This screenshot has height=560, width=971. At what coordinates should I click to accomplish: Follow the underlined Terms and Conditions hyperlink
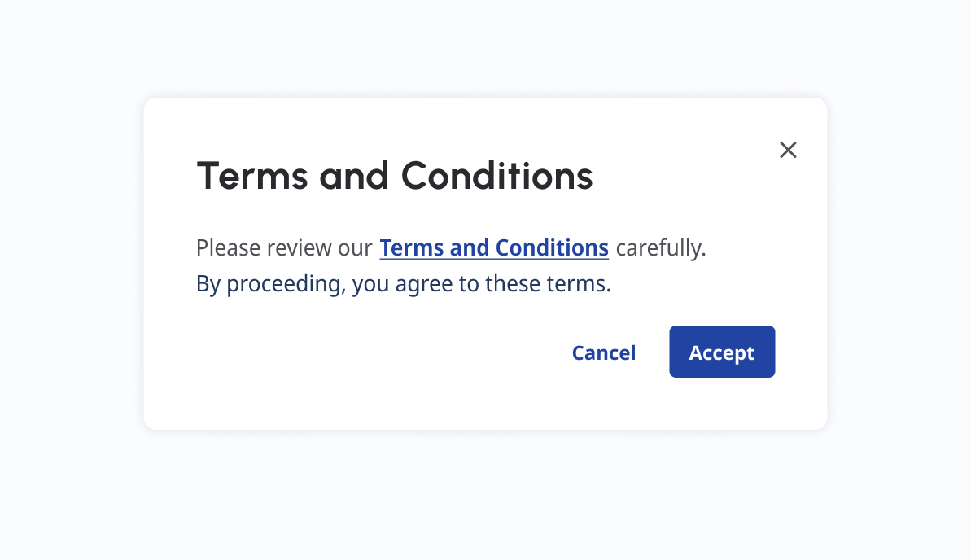[494, 247]
